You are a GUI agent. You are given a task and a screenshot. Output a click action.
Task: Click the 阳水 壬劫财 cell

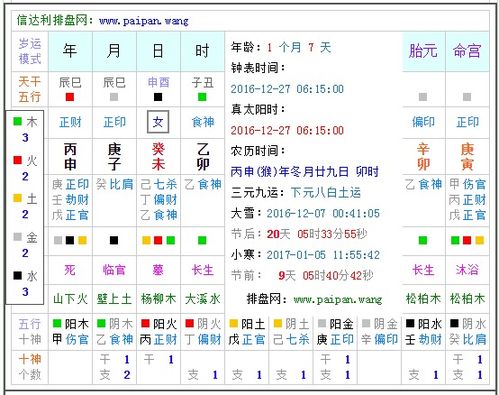pos(423,332)
